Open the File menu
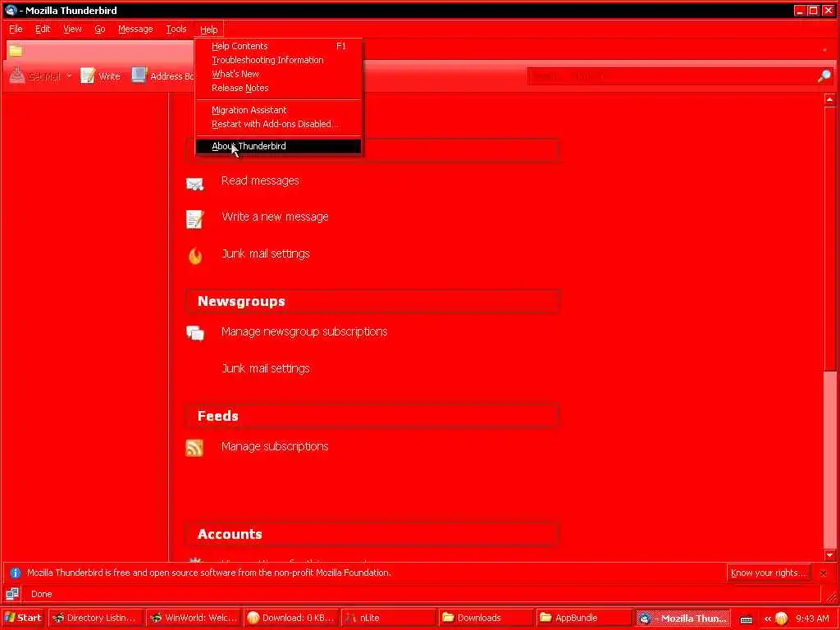 (16, 29)
